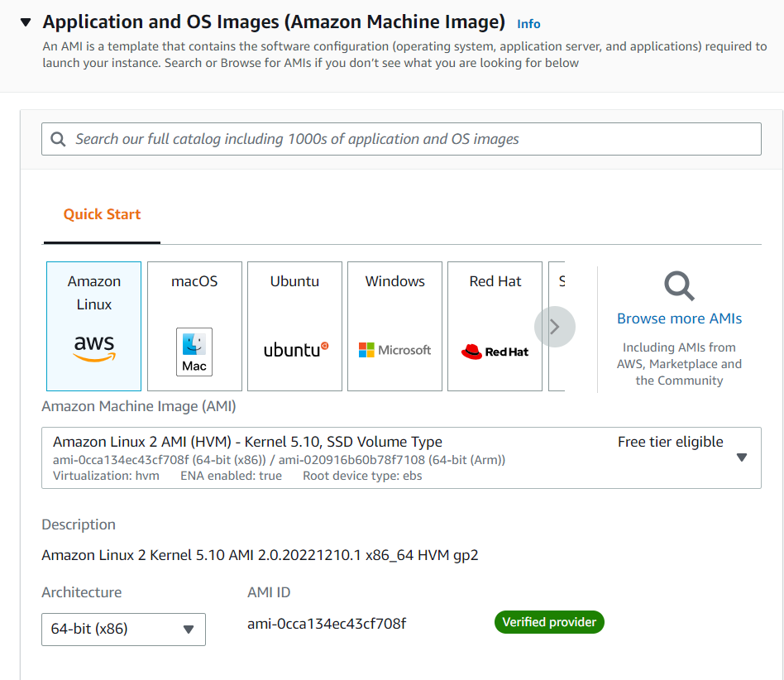Click the AMI catalog search field
This screenshot has width=784, height=680.
401,139
